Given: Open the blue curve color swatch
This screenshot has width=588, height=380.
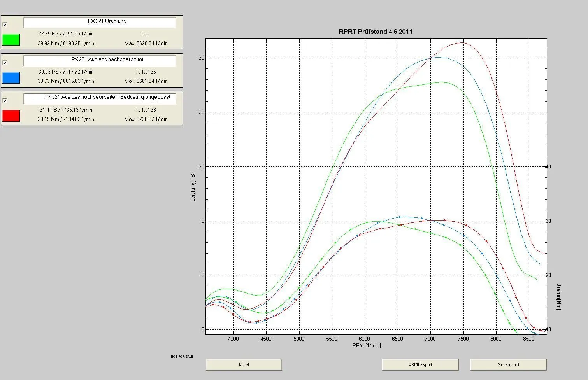Looking at the screenshot, I should pos(11,78).
